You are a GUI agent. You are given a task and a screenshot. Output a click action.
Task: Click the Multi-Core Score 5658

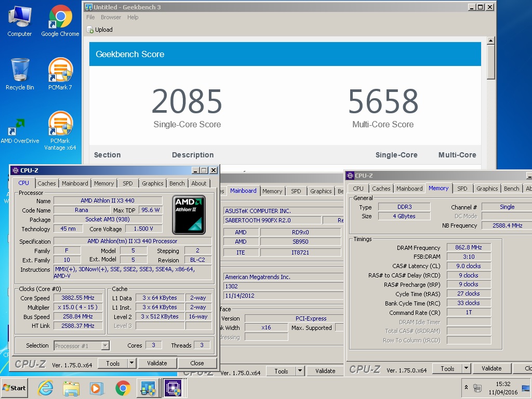383,101
